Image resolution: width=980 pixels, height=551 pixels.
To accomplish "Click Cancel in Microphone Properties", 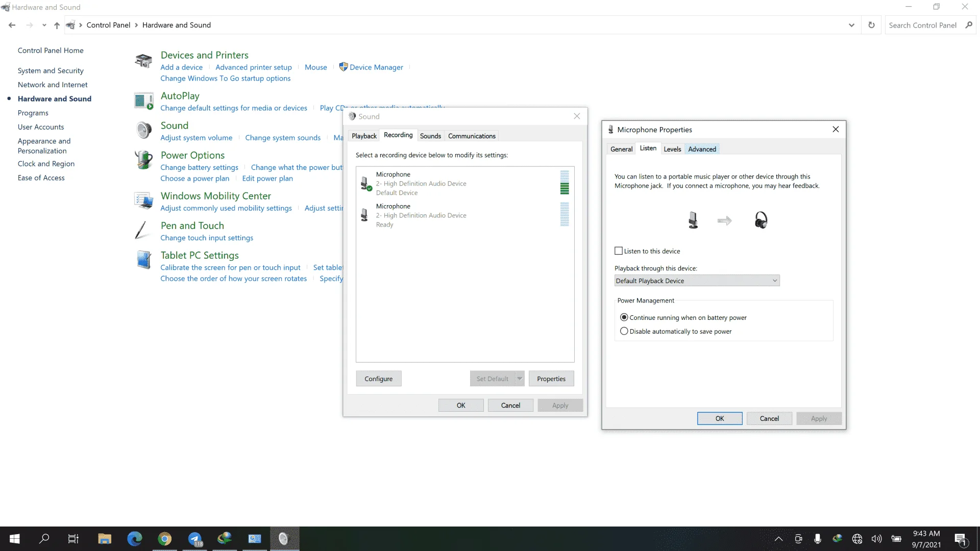I will [769, 418].
